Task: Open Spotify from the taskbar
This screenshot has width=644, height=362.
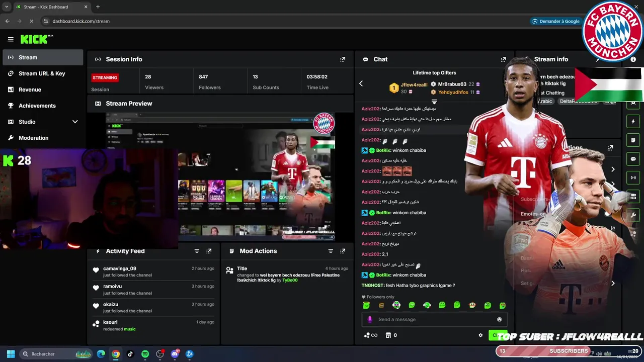Action: (145, 354)
